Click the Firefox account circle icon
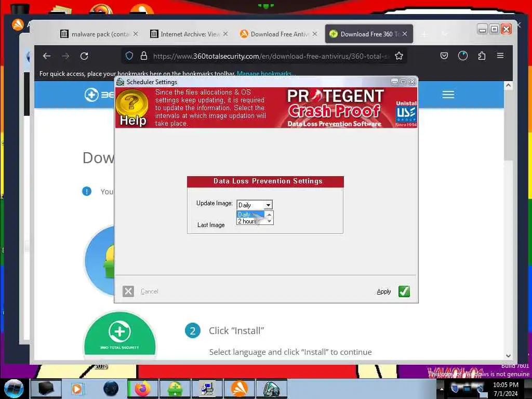Screen dimensions: 532x399 pos(463,56)
